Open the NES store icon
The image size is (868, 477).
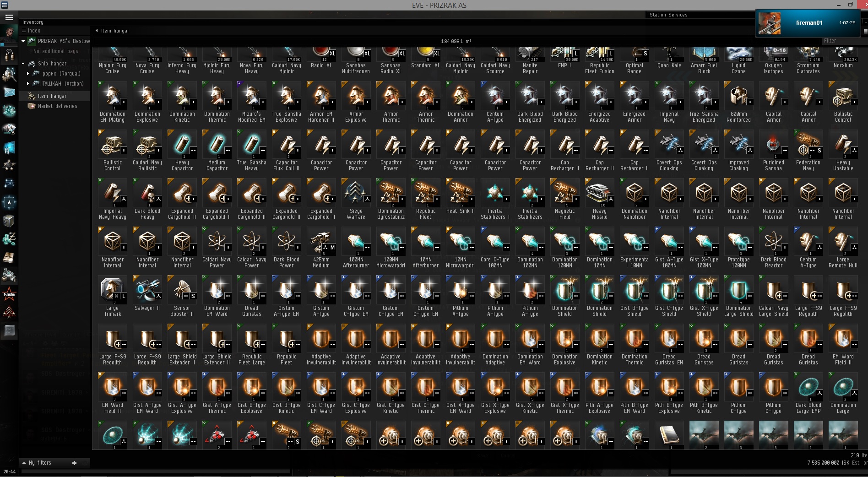tap(9, 294)
